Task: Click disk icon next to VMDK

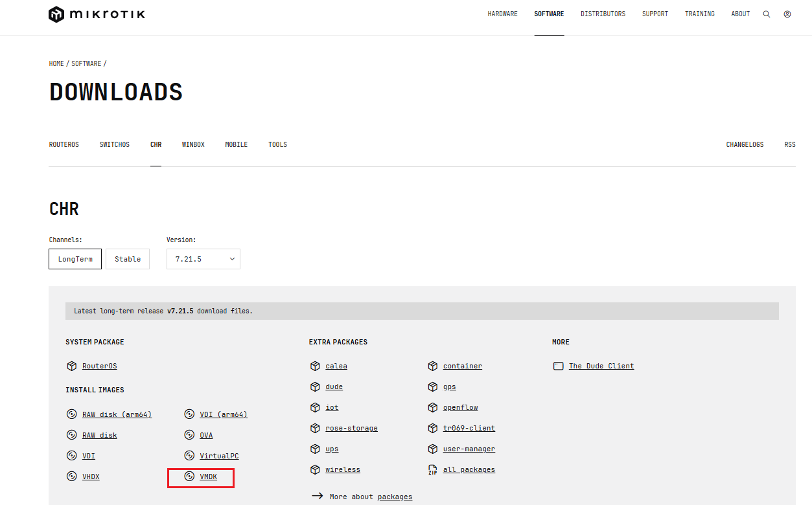Action: (189, 477)
